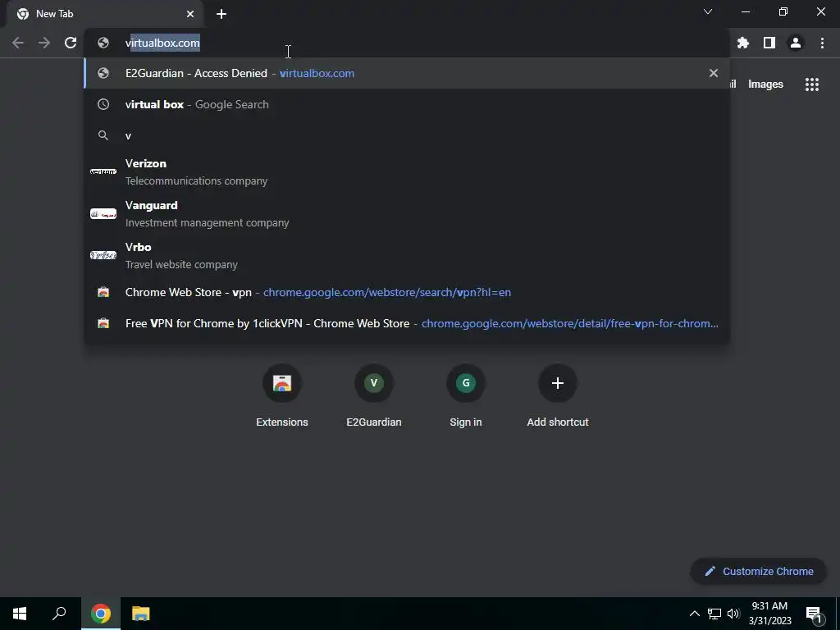Open Chrome's three-dot menu
The height and width of the screenshot is (630, 840).
(x=822, y=43)
